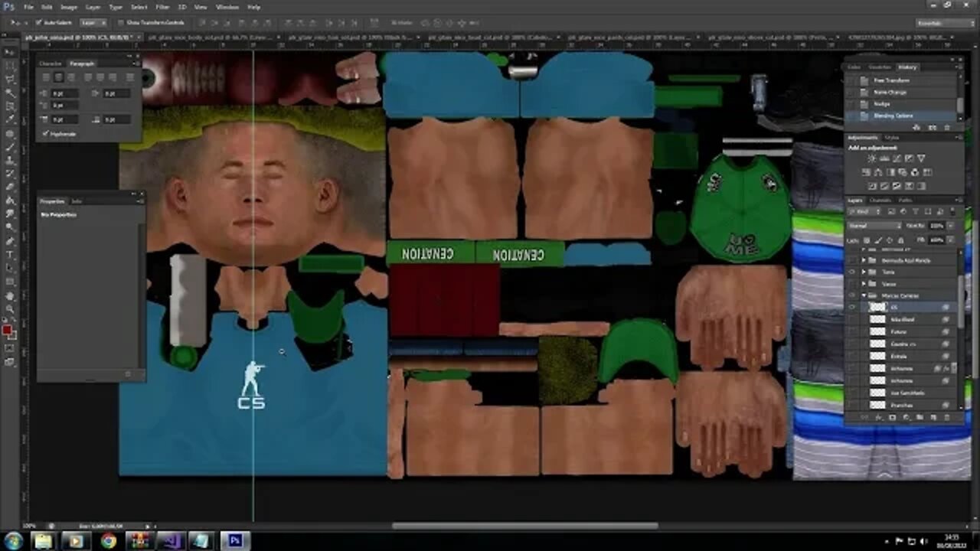Screen dimensions: 980x551
Task: Select the Spot Healing Brush tool
Action: point(9,134)
